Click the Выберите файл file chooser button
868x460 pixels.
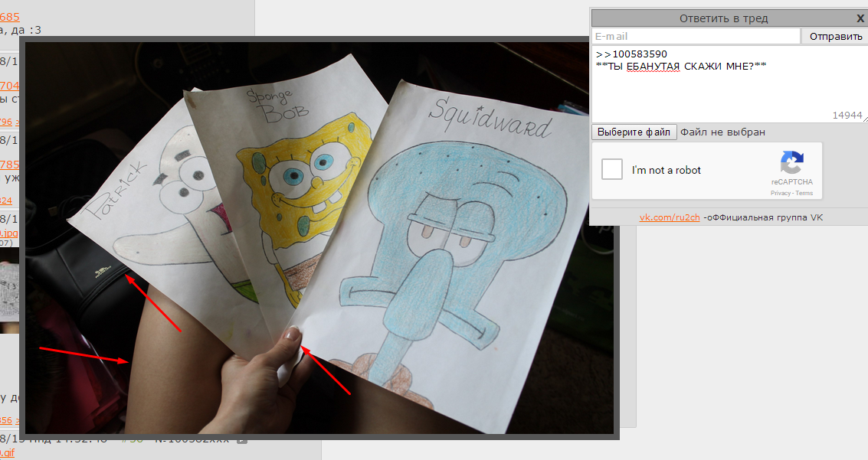pos(634,132)
